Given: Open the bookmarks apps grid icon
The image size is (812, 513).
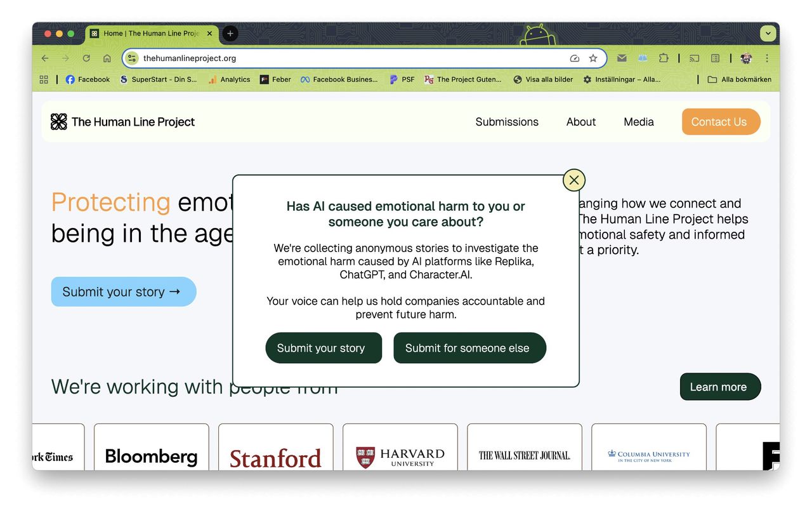Looking at the screenshot, I should coord(44,79).
